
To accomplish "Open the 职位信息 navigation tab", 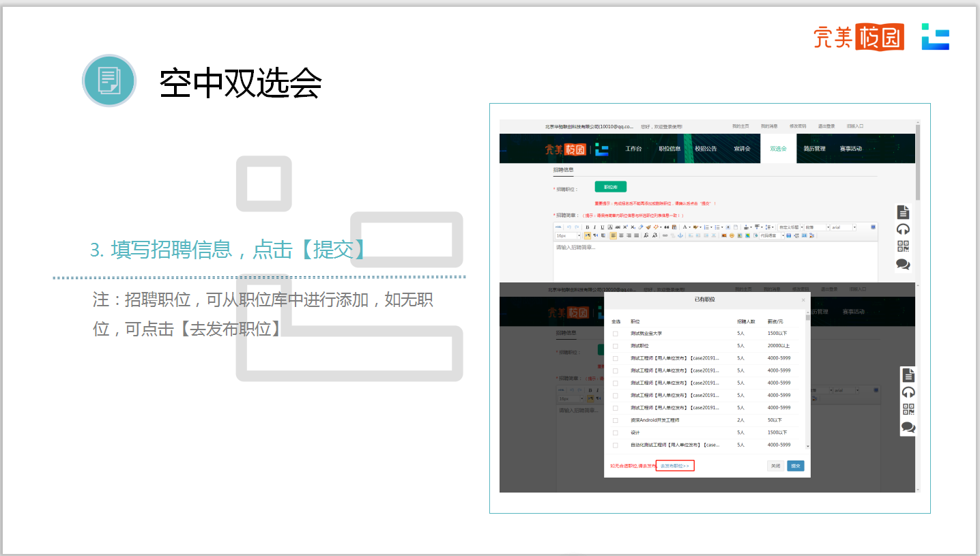I will click(669, 149).
